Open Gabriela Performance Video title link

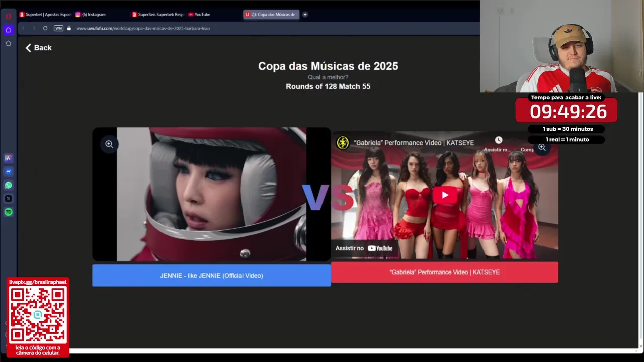pos(414,143)
